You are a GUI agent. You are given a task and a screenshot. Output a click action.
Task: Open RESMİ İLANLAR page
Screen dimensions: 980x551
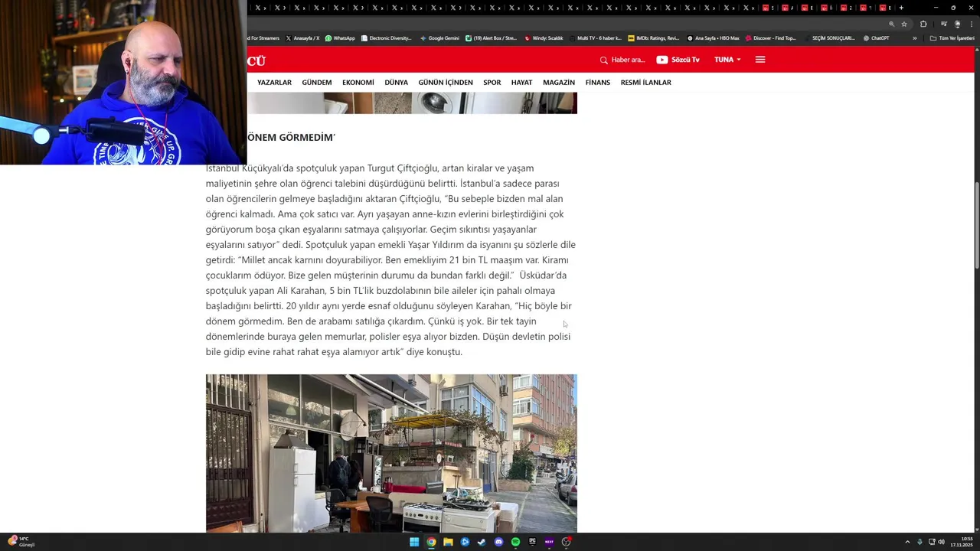point(645,83)
